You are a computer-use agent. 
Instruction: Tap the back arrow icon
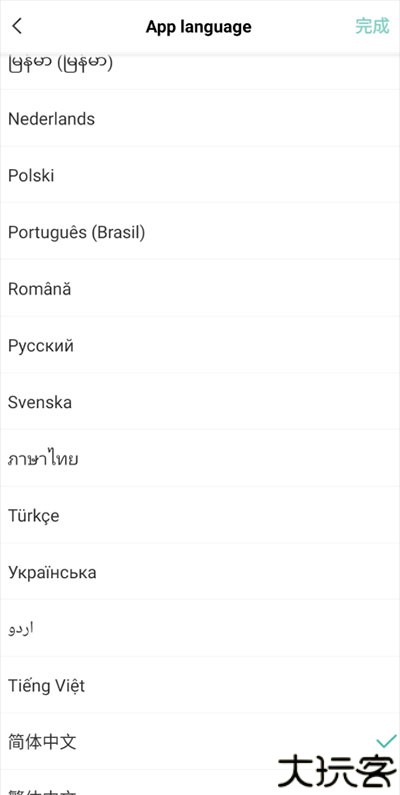[17, 26]
